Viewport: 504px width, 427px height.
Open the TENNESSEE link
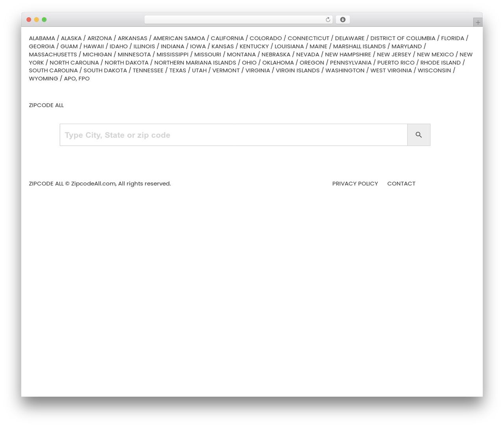(148, 71)
